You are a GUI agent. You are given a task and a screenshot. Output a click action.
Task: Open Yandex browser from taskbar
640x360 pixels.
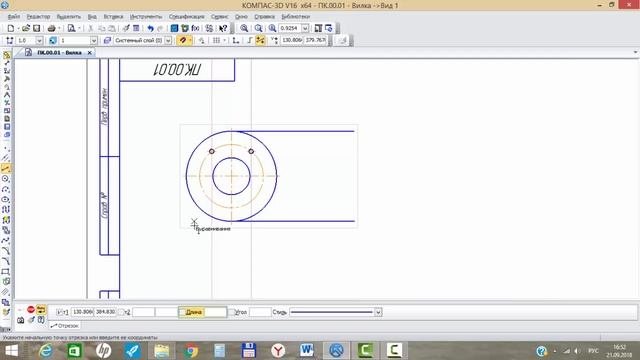(x=278, y=351)
